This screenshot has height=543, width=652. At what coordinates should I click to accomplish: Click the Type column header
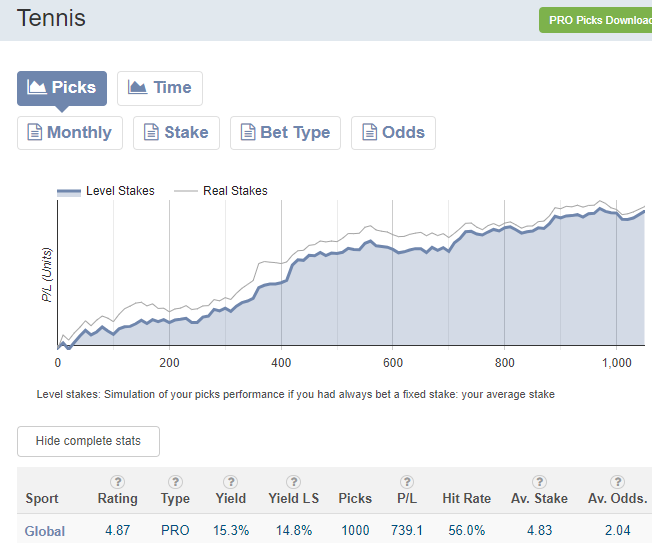point(175,499)
